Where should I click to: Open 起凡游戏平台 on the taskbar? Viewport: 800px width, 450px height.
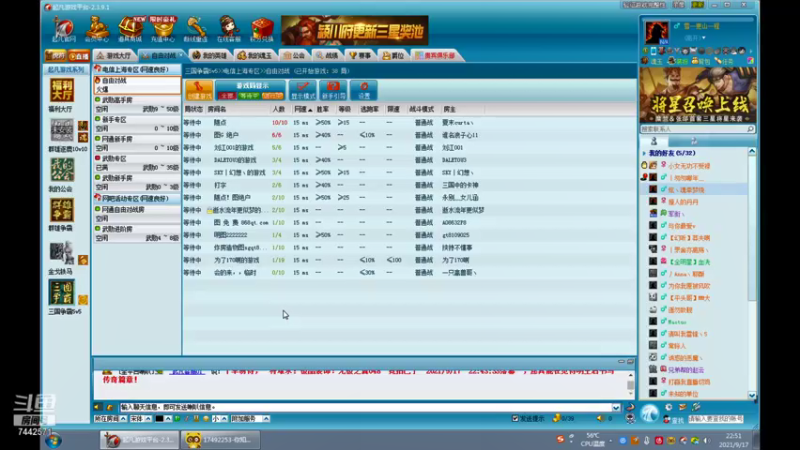pos(139,440)
